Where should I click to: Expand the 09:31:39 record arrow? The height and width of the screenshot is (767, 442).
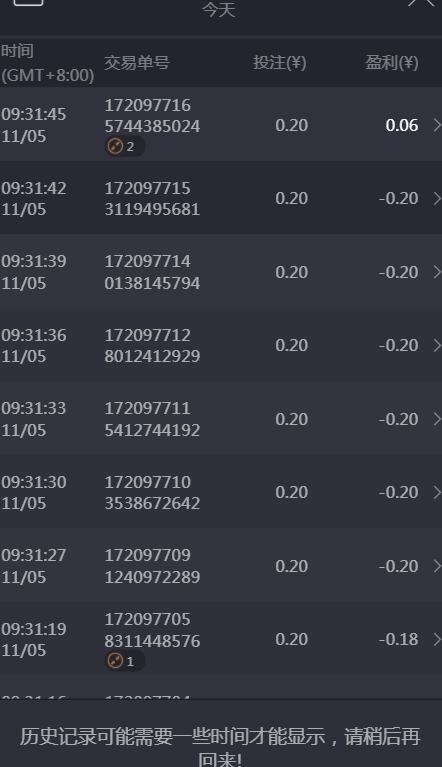(437, 272)
